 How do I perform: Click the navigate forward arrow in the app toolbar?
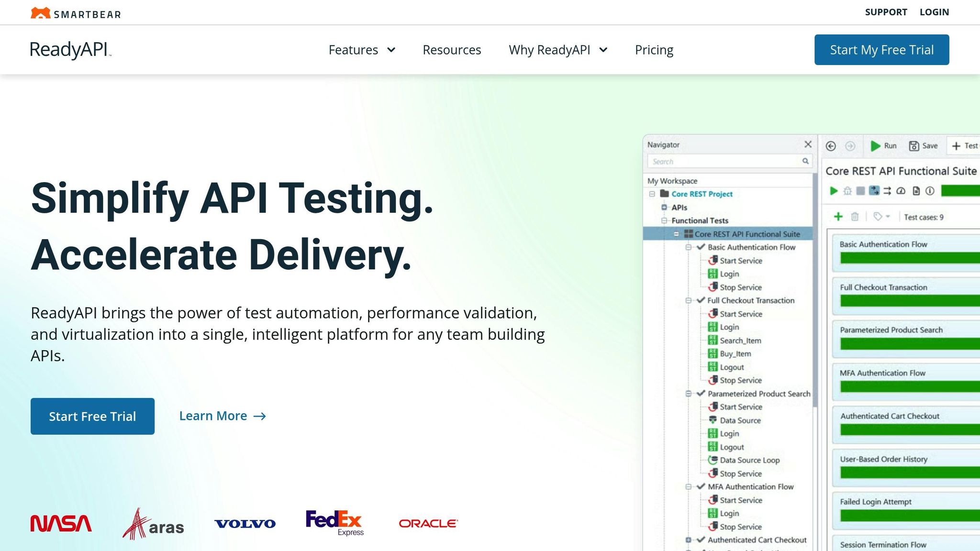coord(850,146)
